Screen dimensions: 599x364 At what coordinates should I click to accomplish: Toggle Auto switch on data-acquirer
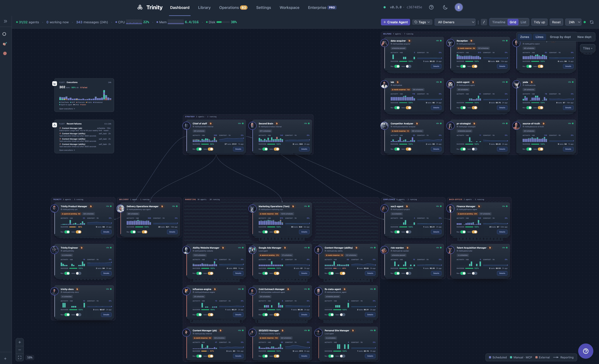[x=408, y=66]
